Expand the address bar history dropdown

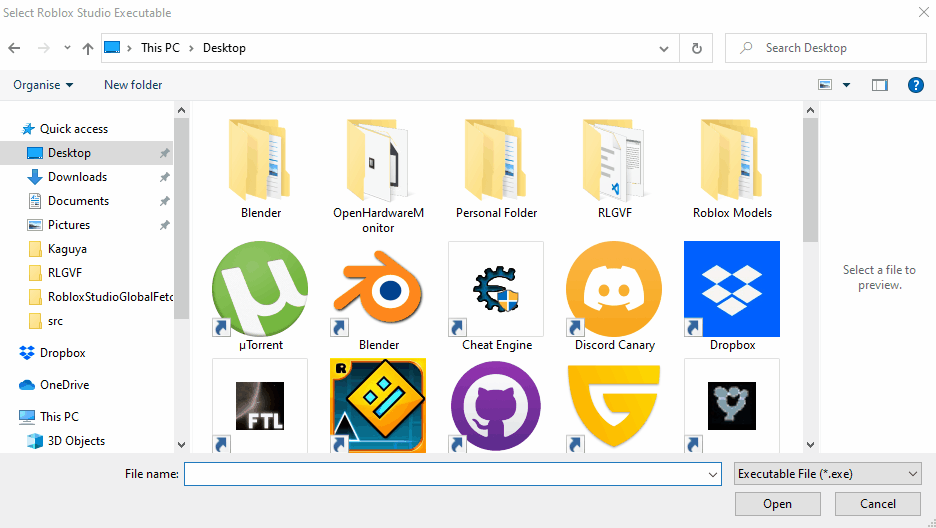pyautogui.click(x=664, y=48)
